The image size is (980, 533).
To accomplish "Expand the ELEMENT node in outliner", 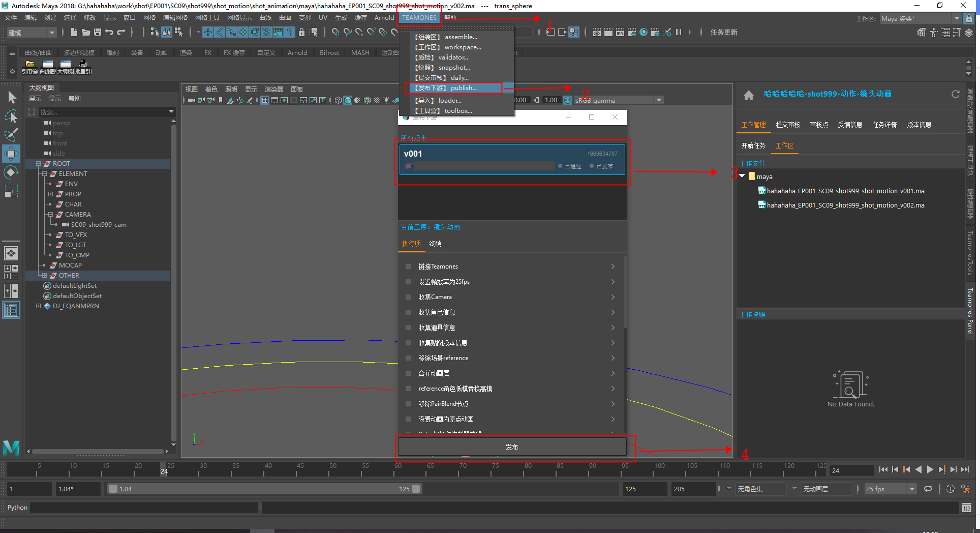I will tap(44, 174).
